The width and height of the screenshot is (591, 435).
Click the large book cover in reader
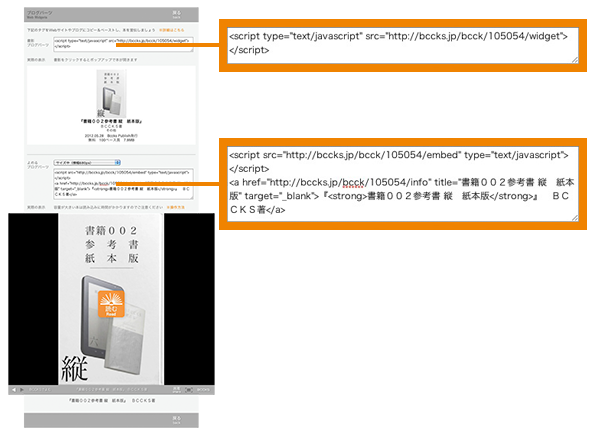(111, 299)
